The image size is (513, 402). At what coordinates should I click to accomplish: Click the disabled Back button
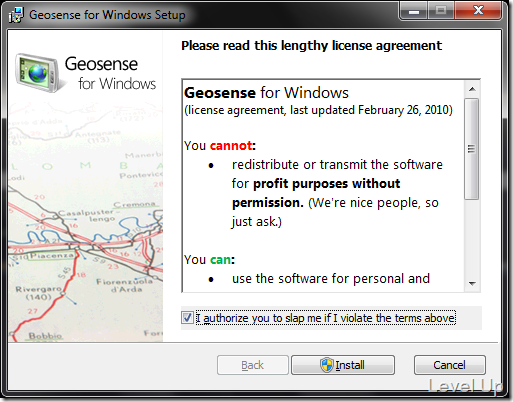point(253,365)
